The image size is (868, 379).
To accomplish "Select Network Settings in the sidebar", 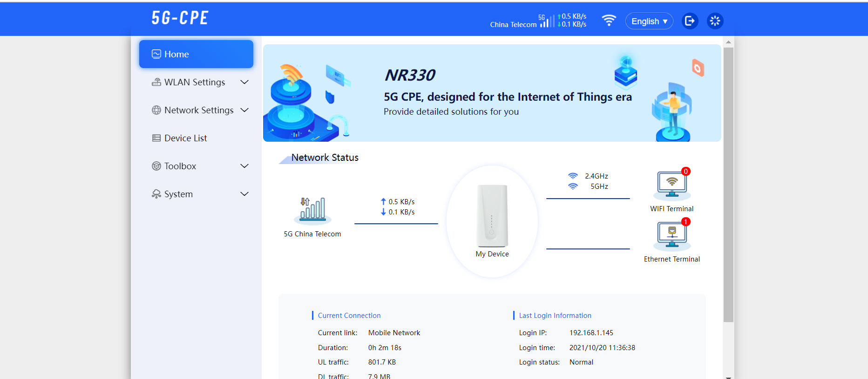I will click(198, 110).
